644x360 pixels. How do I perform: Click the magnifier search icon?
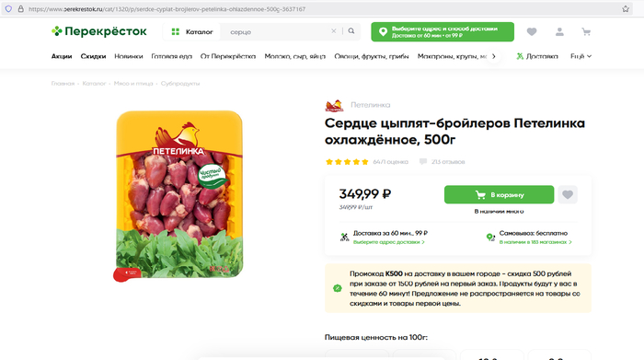point(351,31)
